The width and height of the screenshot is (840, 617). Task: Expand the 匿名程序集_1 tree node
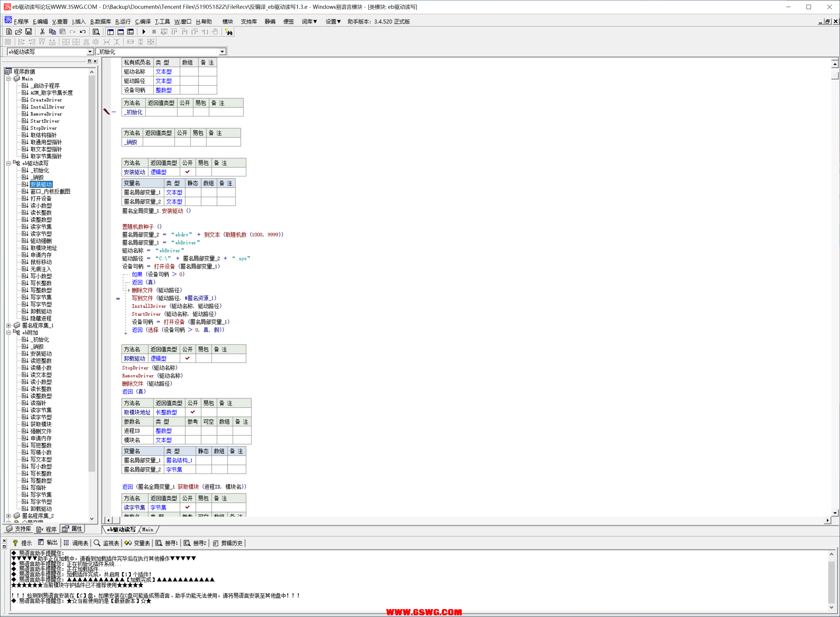(8, 325)
